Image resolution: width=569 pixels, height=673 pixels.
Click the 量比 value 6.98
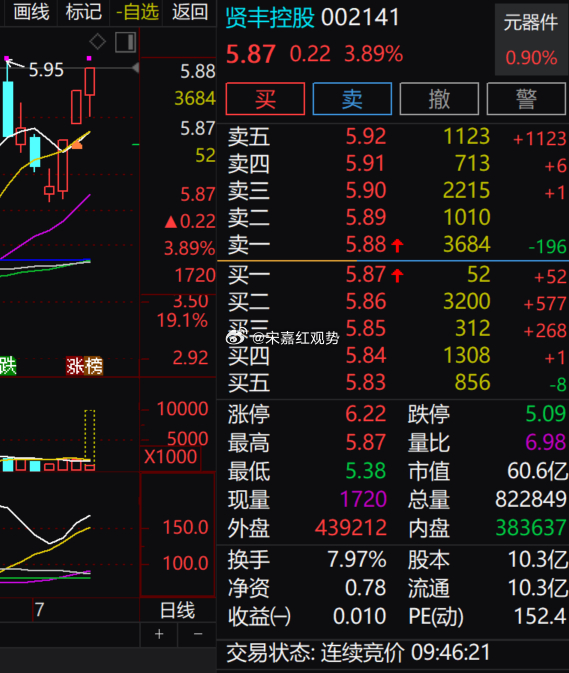(545, 443)
